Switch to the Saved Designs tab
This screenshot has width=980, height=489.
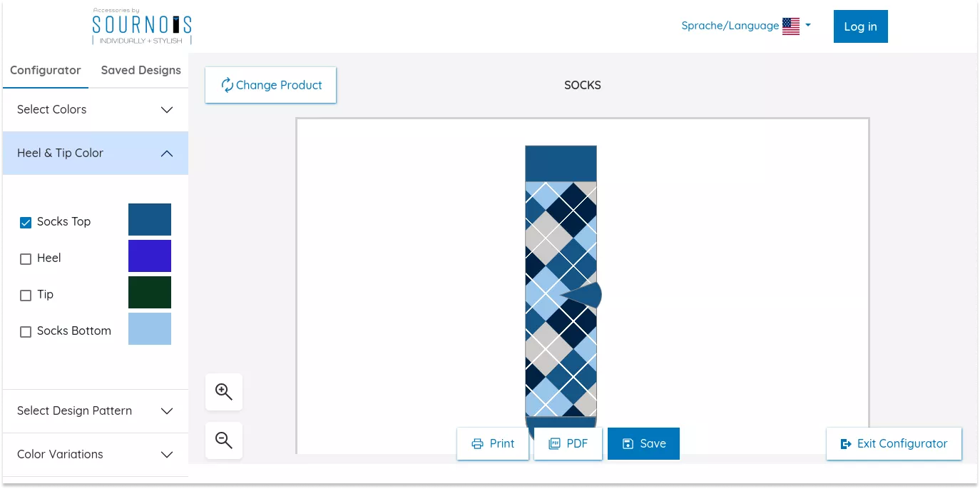coord(141,70)
